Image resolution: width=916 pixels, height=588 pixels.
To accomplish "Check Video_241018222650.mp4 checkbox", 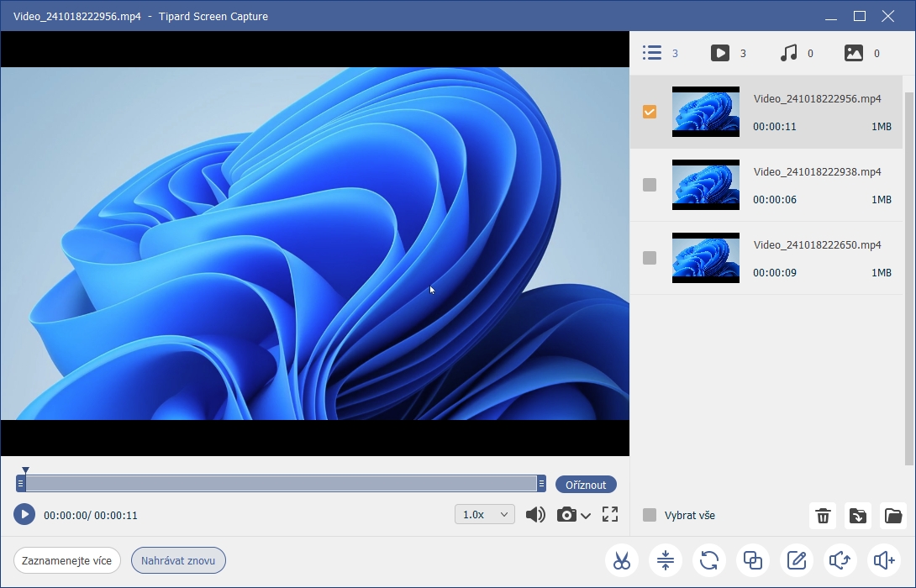I will pyautogui.click(x=650, y=258).
